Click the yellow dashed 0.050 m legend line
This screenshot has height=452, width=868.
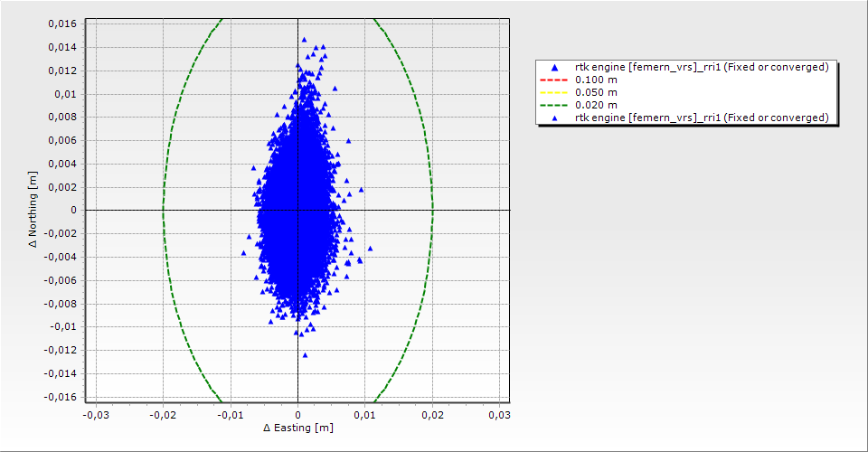click(555, 92)
